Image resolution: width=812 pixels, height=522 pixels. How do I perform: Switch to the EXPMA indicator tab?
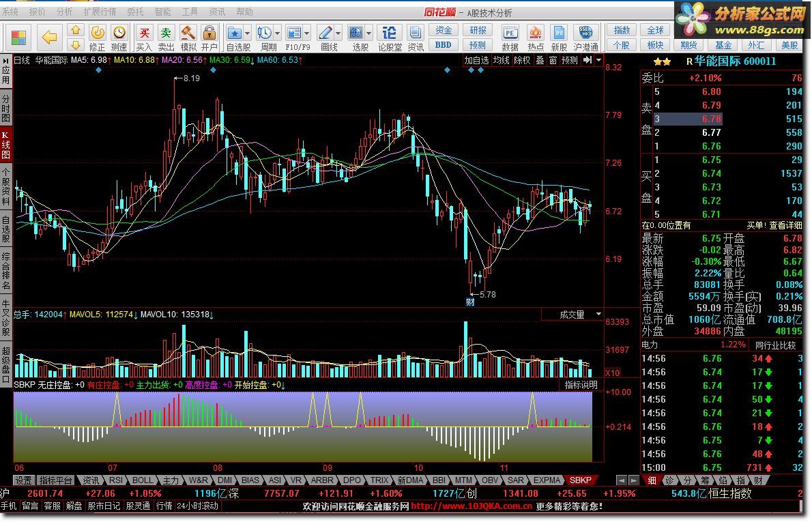[x=547, y=480]
